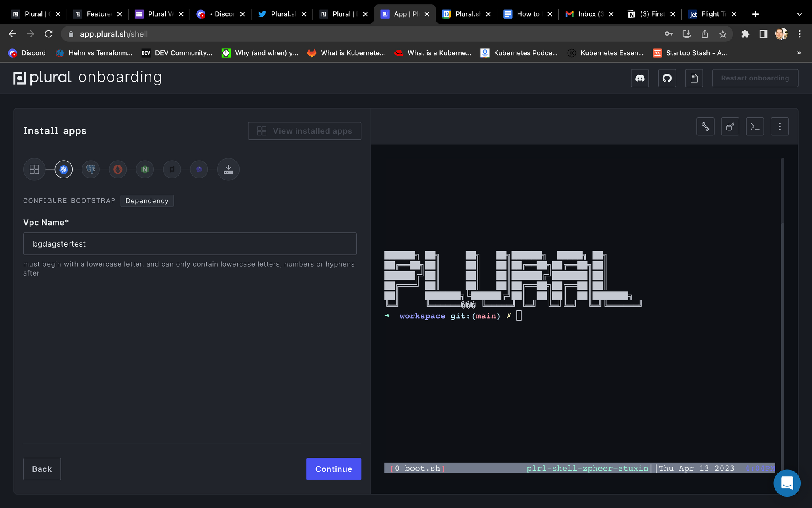Switch to the Inbox Gmail tab
The height and width of the screenshot is (508, 812).
point(590,14)
